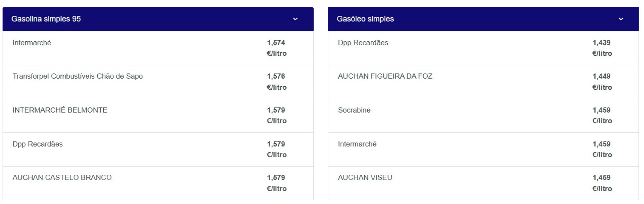
Task: Select Transforpel Combustíveis Chão de Sapo
Action: 77,76
